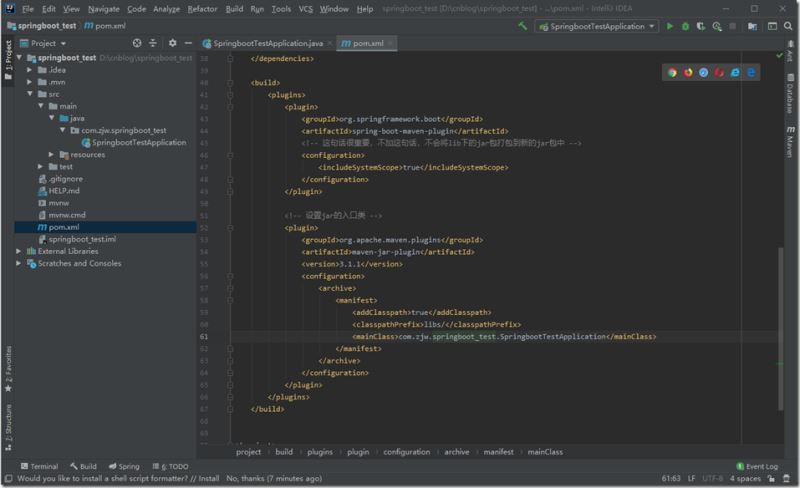Open in Firefox browser icon

point(688,73)
